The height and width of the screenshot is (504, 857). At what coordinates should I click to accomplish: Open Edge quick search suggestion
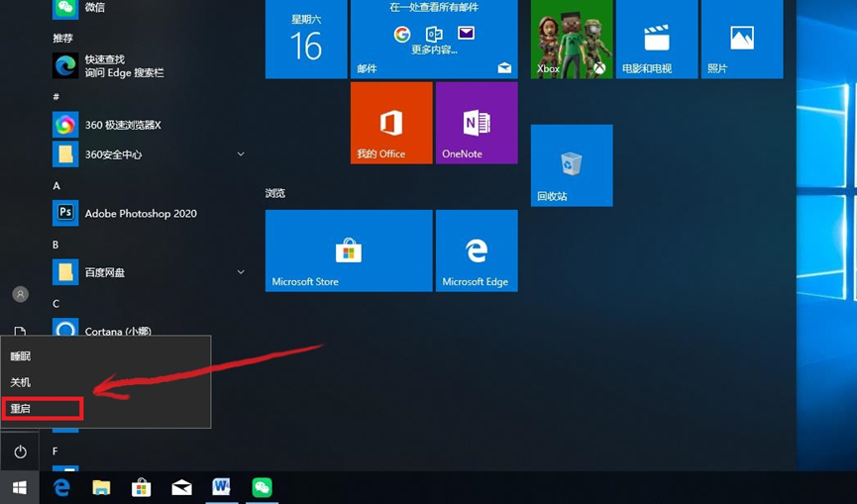[148, 66]
